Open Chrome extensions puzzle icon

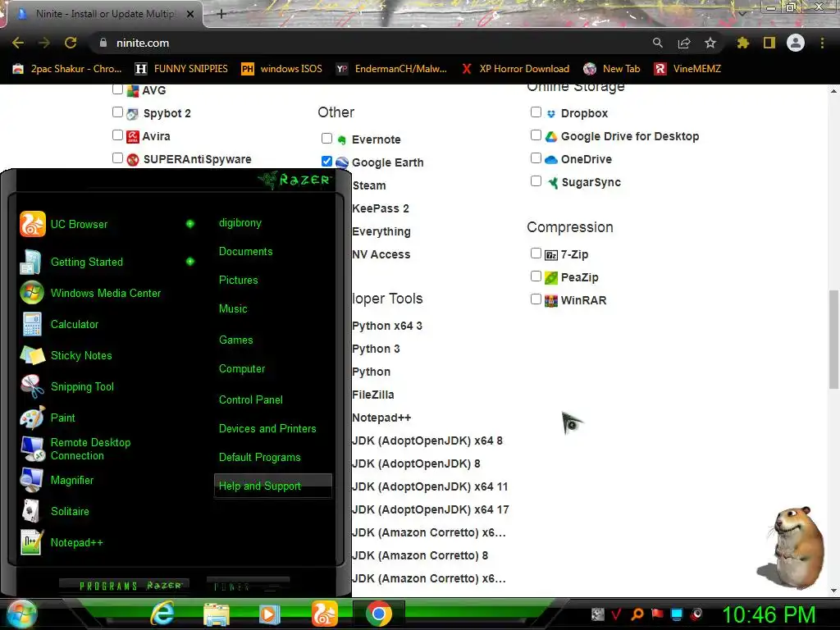click(743, 43)
